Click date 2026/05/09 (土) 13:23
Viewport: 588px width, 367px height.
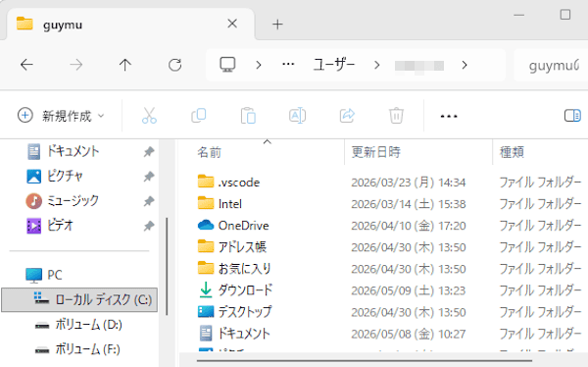409,290
